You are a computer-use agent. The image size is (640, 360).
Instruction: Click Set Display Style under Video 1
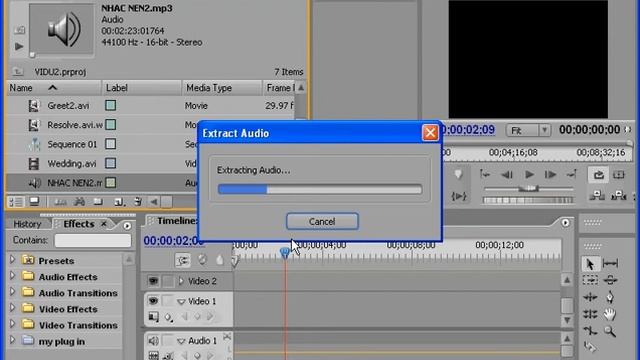click(153, 317)
